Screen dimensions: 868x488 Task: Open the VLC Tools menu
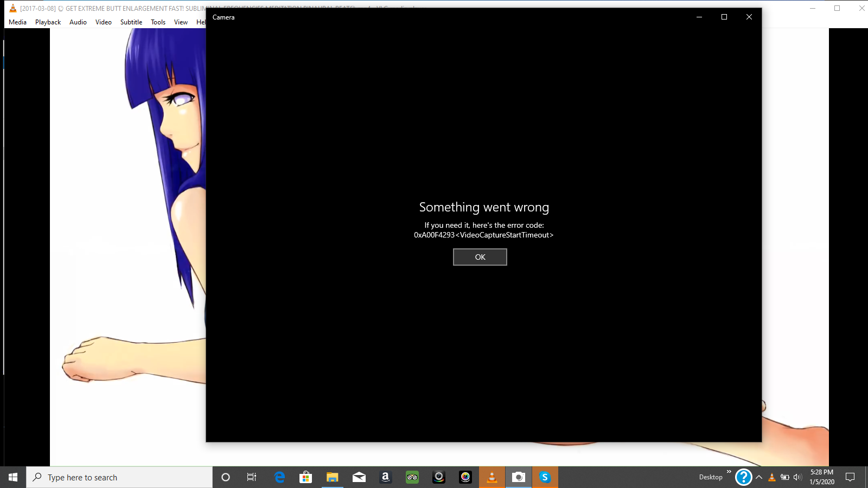point(158,22)
